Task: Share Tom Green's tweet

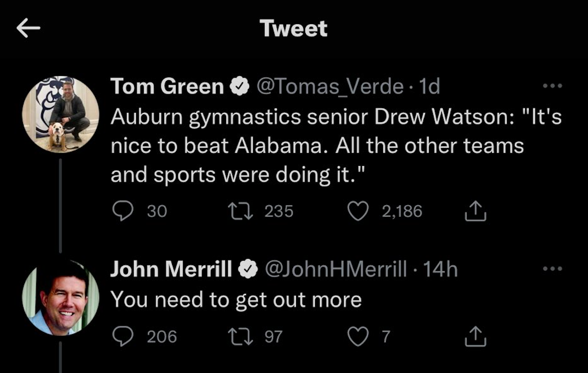Action: coord(475,211)
